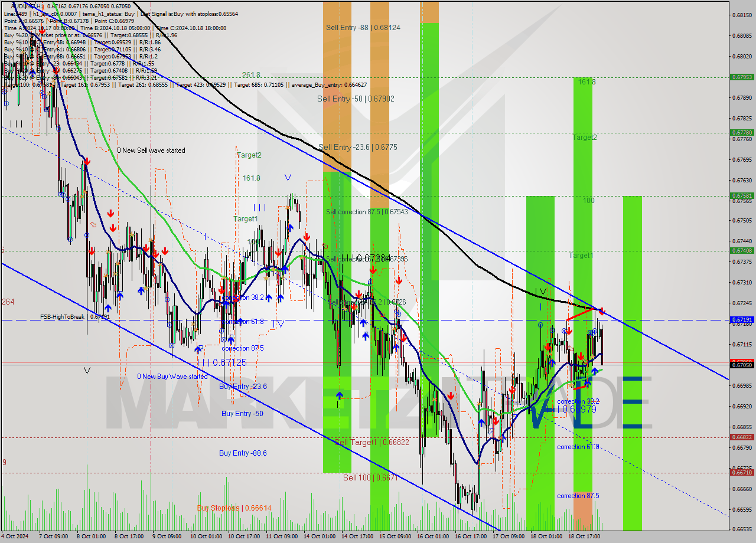
Task: Click the '9 Oct 09:00' time axis label
Action: pyautogui.click(x=166, y=537)
